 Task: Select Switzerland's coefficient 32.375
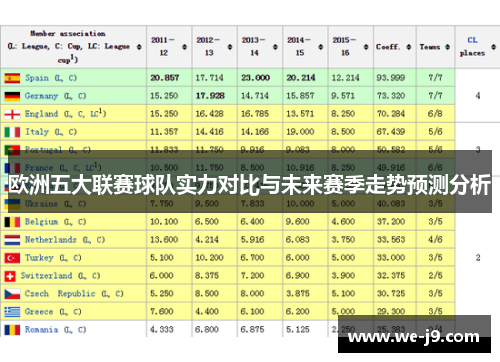pos(391,276)
